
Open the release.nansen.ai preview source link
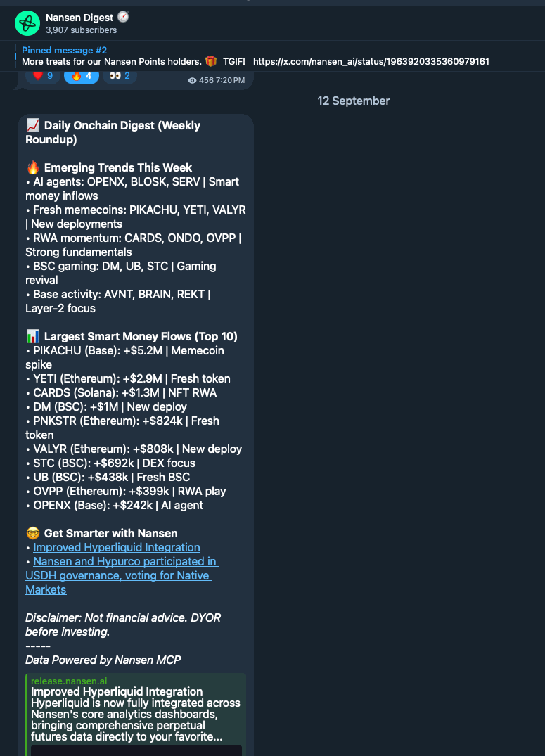coord(69,681)
